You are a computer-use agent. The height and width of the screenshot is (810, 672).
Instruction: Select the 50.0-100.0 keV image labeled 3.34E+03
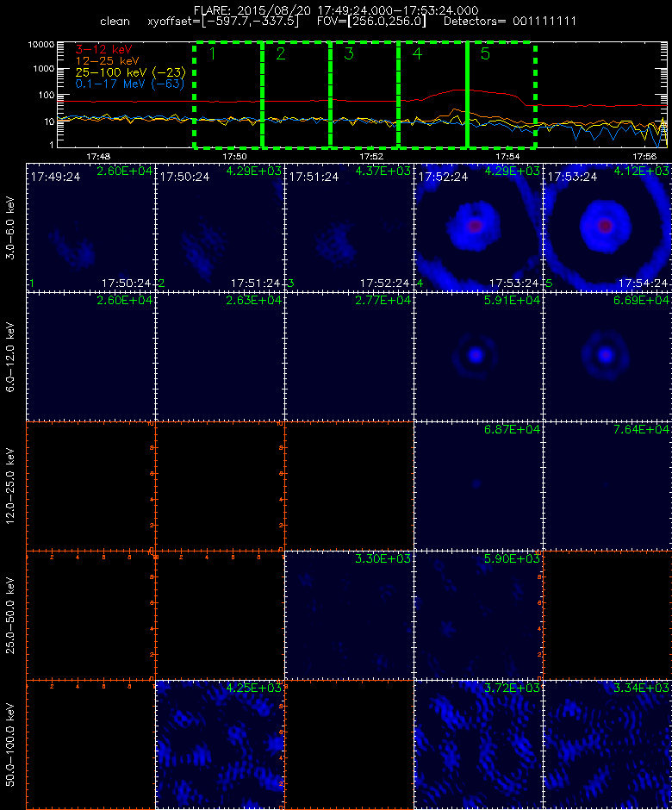tap(607, 745)
